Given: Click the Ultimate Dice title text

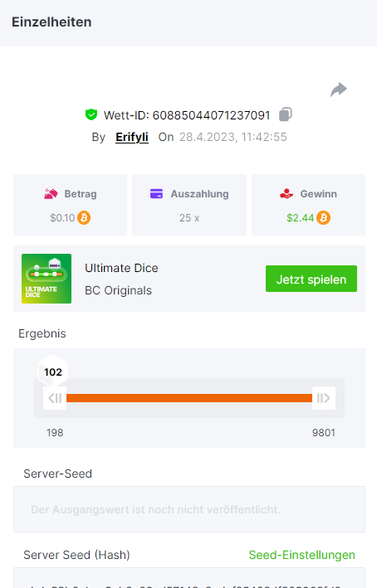Looking at the screenshot, I should point(122,268).
